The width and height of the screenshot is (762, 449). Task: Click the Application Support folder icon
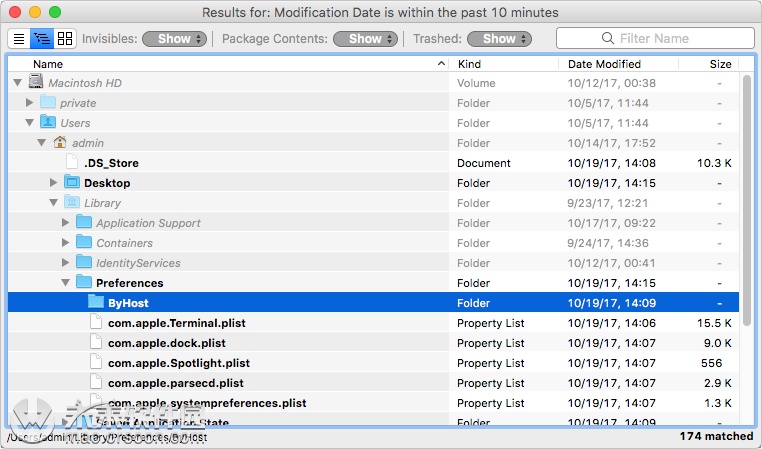pyautogui.click(x=84, y=222)
